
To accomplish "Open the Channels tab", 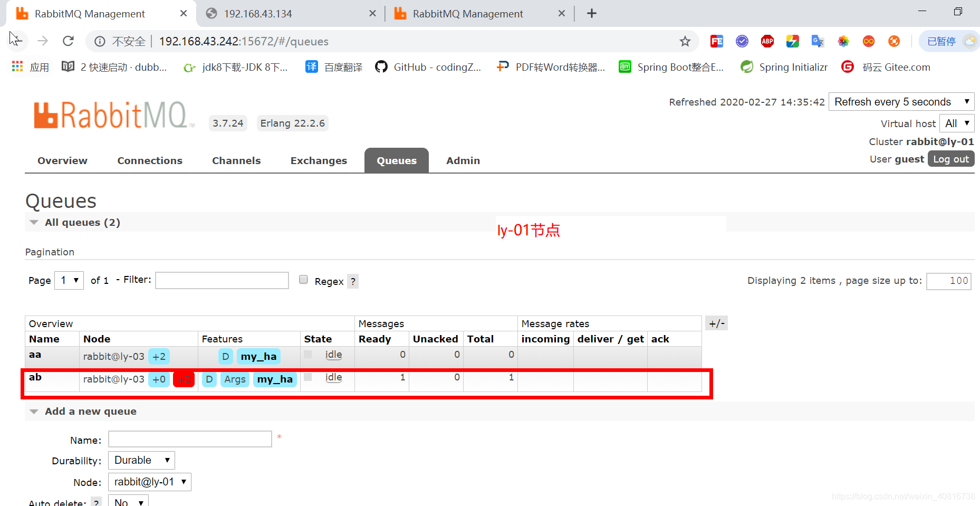I will [x=236, y=160].
